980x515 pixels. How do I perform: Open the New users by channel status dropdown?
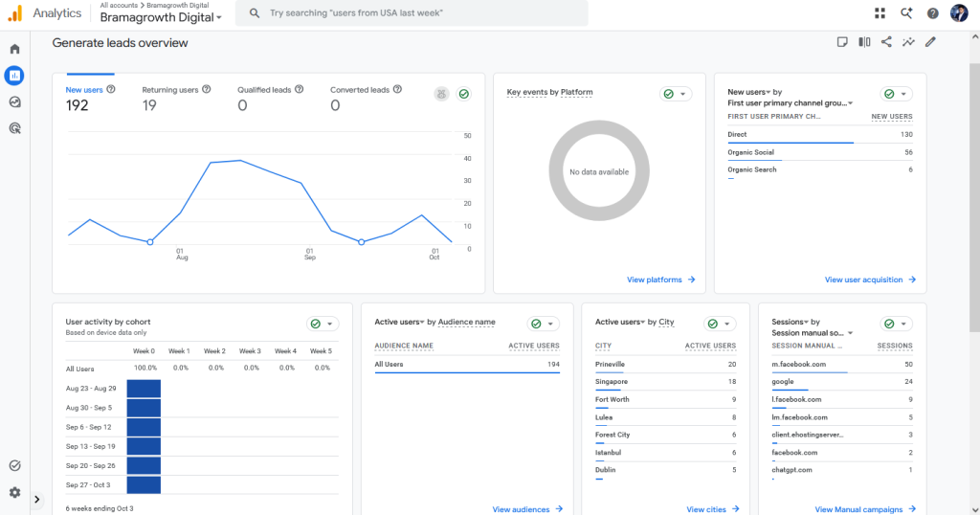[896, 94]
